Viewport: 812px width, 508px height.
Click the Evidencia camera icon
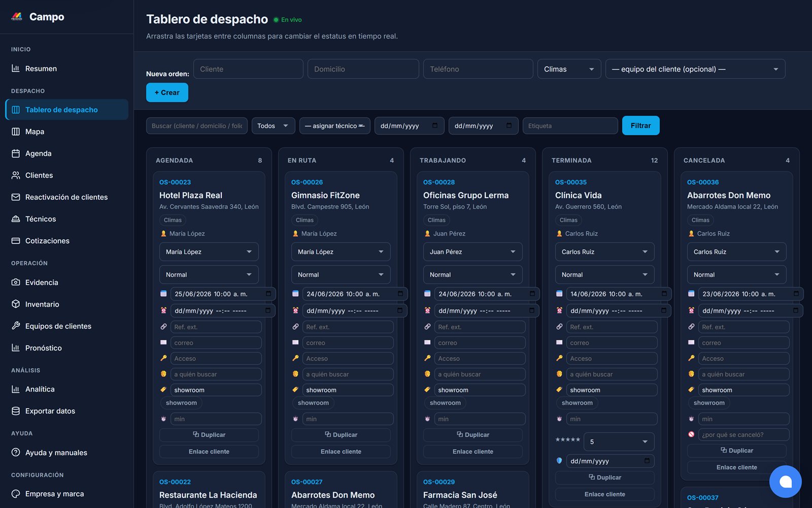pyautogui.click(x=16, y=282)
